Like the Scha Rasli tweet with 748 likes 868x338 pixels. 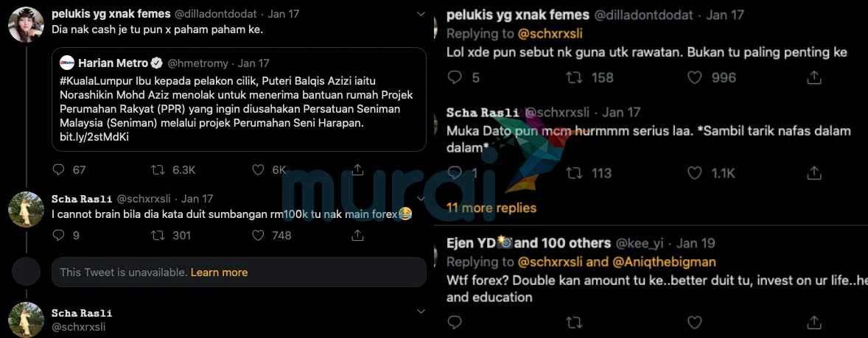pos(258,236)
